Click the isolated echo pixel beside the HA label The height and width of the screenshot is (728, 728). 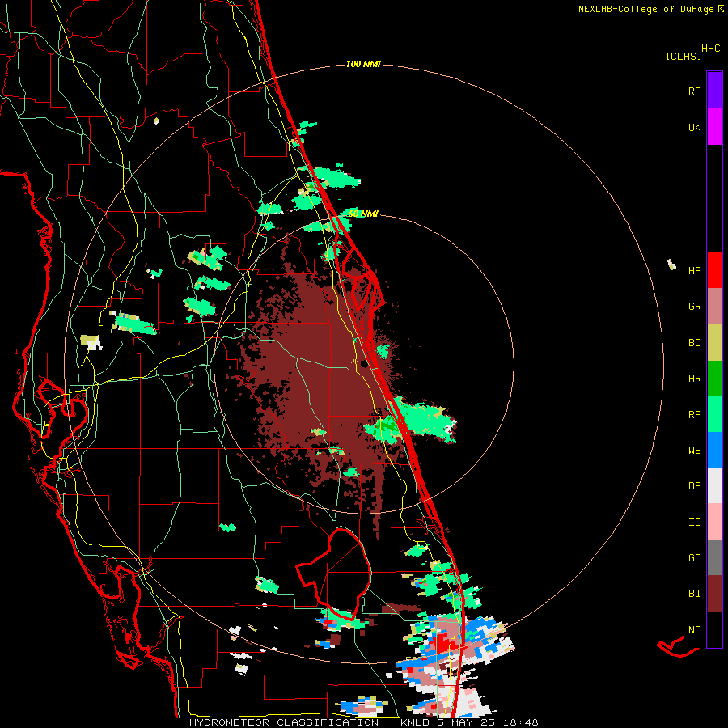click(x=671, y=265)
